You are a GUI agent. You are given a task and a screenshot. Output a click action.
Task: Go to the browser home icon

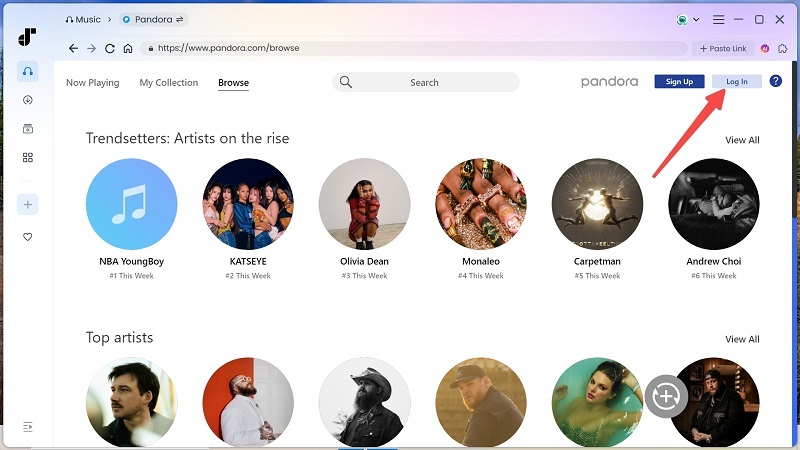click(128, 48)
